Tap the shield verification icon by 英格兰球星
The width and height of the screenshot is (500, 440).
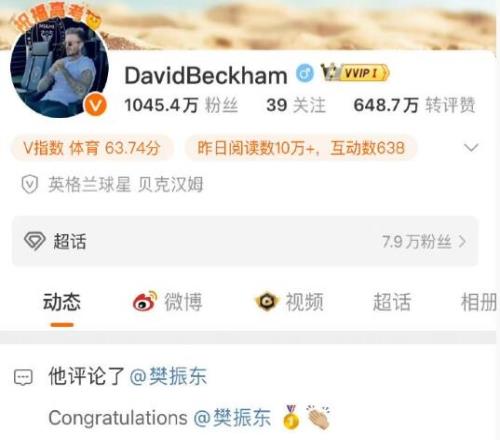[x=30, y=184]
